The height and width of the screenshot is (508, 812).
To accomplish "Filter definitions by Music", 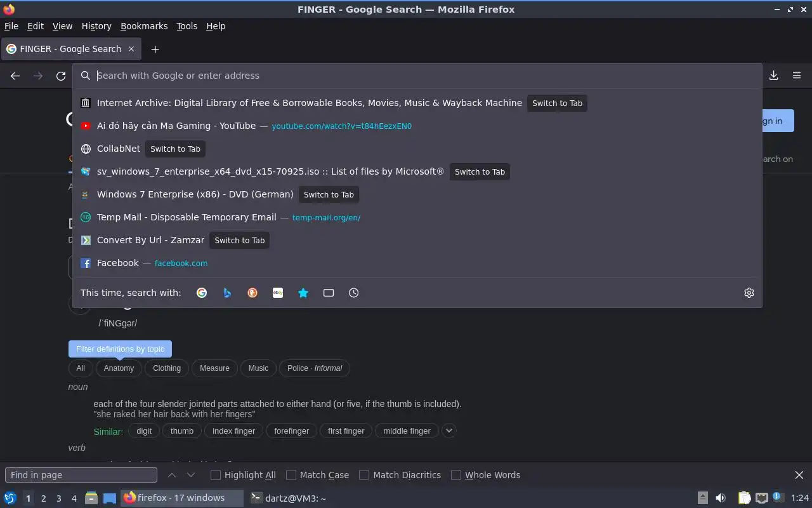I will (x=258, y=368).
